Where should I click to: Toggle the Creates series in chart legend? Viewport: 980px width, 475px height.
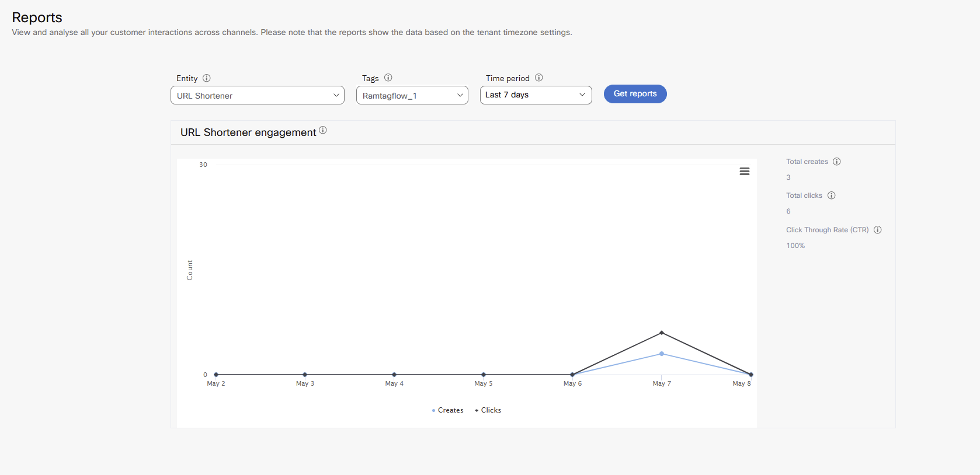[447, 410]
